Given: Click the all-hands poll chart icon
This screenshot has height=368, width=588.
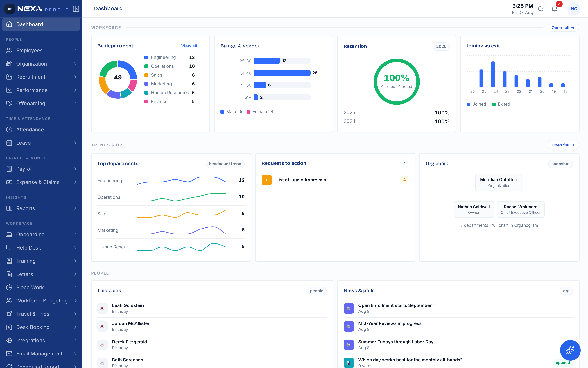Looking at the screenshot, I should point(348,363).
